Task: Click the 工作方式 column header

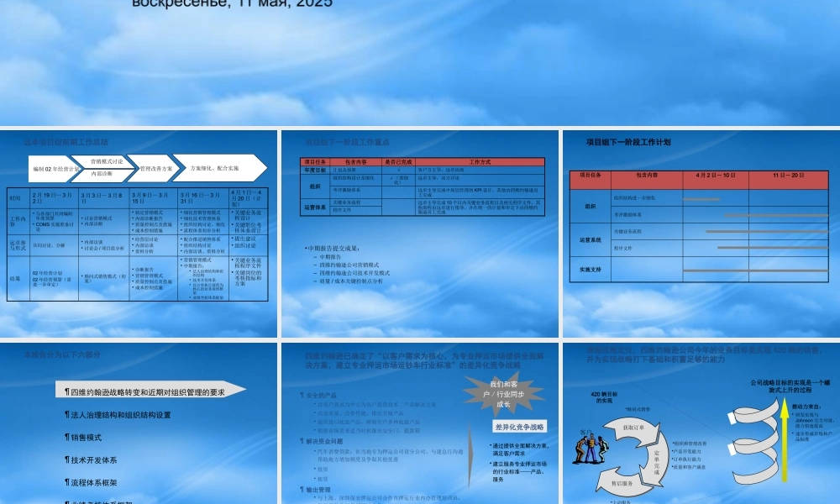Action: point(480,162)
